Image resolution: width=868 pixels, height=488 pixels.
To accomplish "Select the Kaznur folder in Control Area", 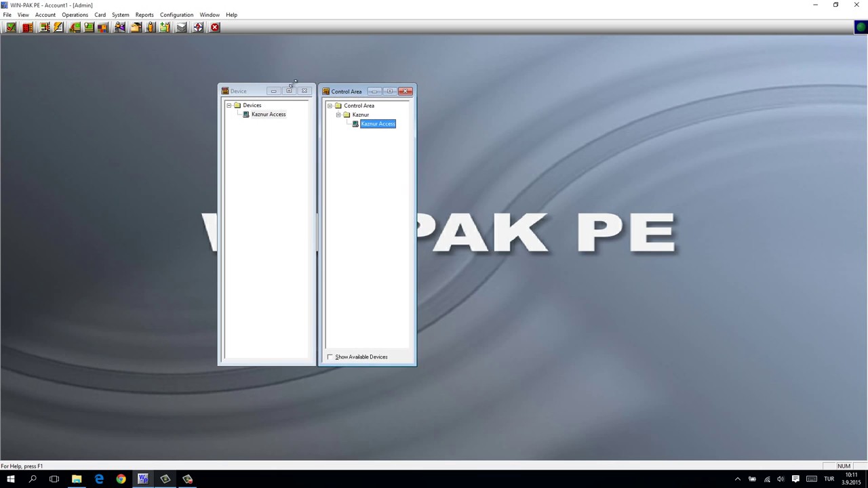I will [361, 115].
